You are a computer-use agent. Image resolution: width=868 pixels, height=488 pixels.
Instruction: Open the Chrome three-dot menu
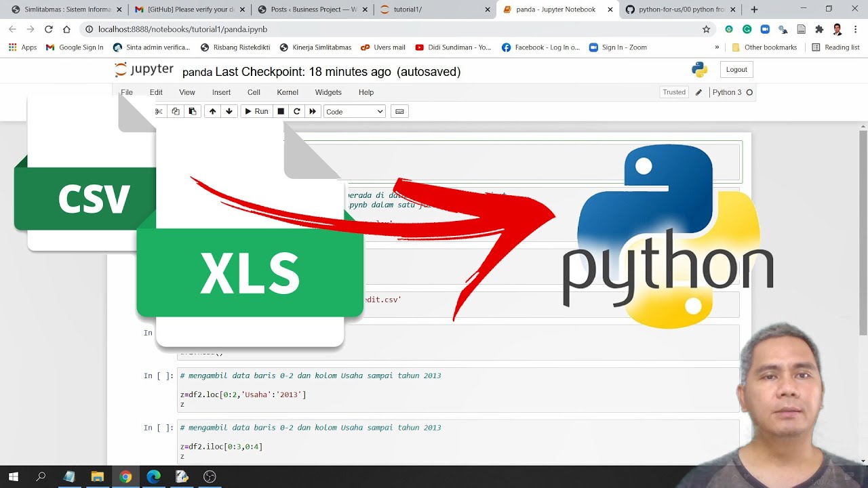[x=855, y=29]
